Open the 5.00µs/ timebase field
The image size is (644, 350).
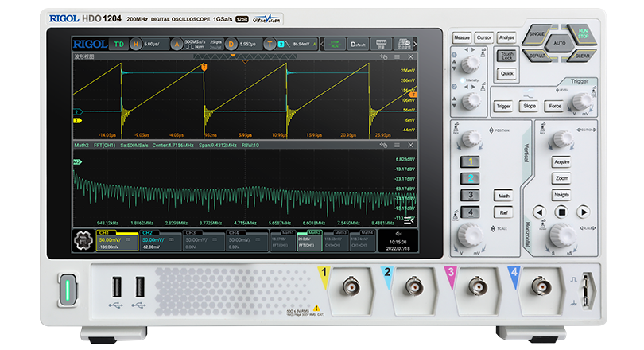click(155, 44)
